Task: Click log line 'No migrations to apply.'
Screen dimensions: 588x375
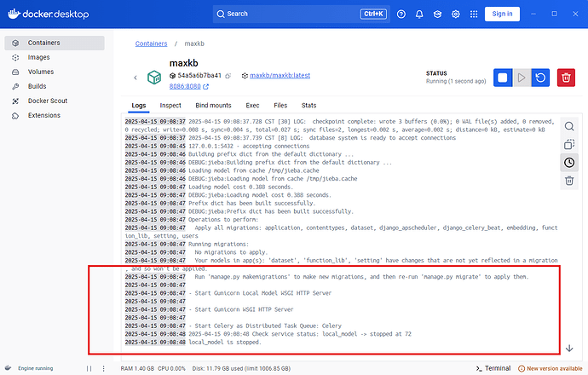Action: (x=230, y=252)
